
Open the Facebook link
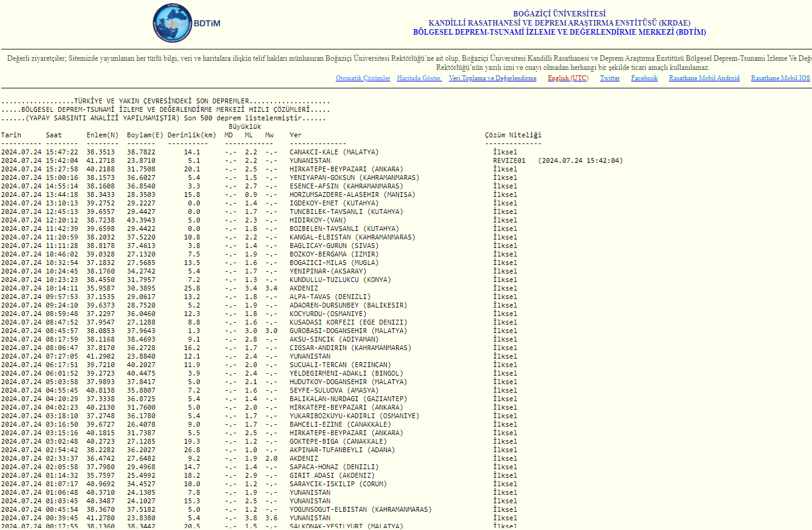click(x=644, y=78)
